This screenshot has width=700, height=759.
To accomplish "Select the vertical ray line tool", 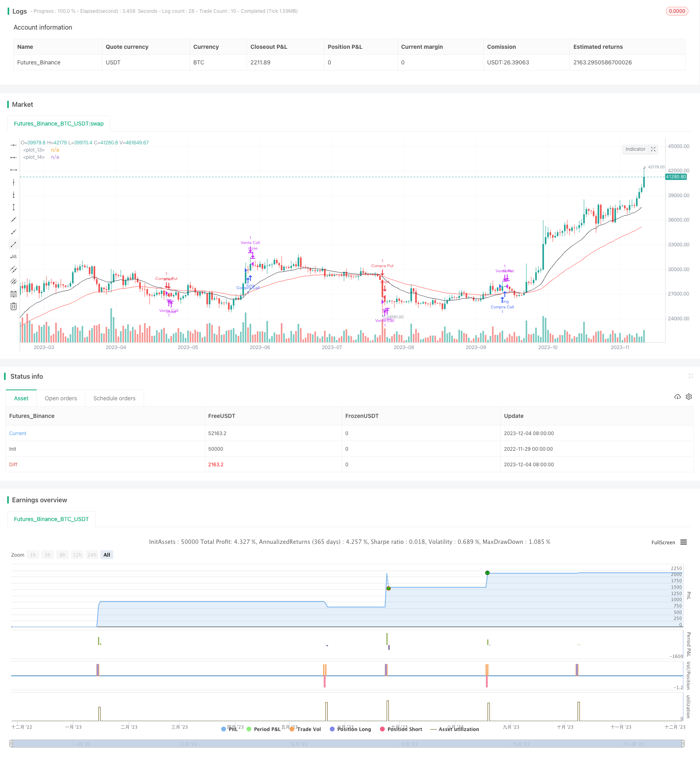I will (14, 195).
